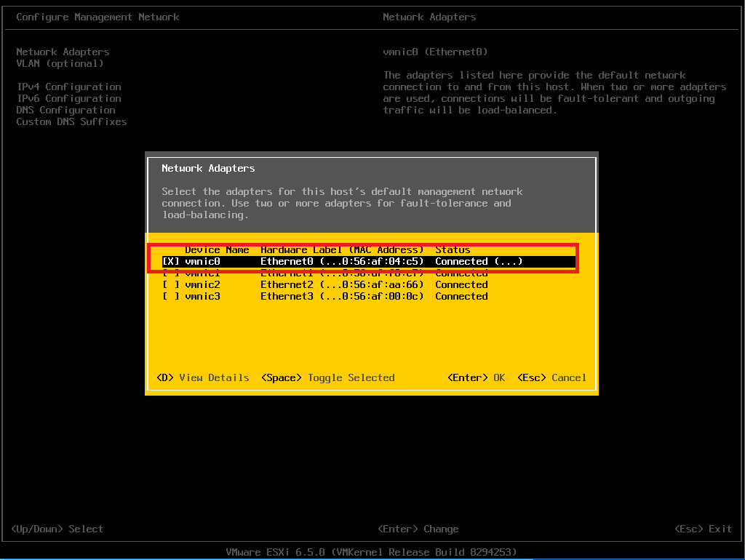Select vmnic2 device name text
Image resolution: width=745 pixels, height=560 pixels.
point(202,285)
